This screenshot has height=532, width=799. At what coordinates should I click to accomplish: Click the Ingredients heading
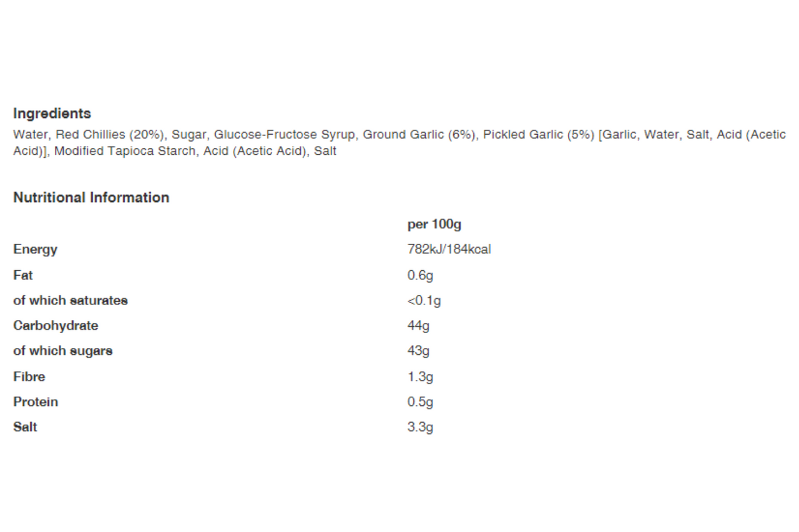pos(52,114)
